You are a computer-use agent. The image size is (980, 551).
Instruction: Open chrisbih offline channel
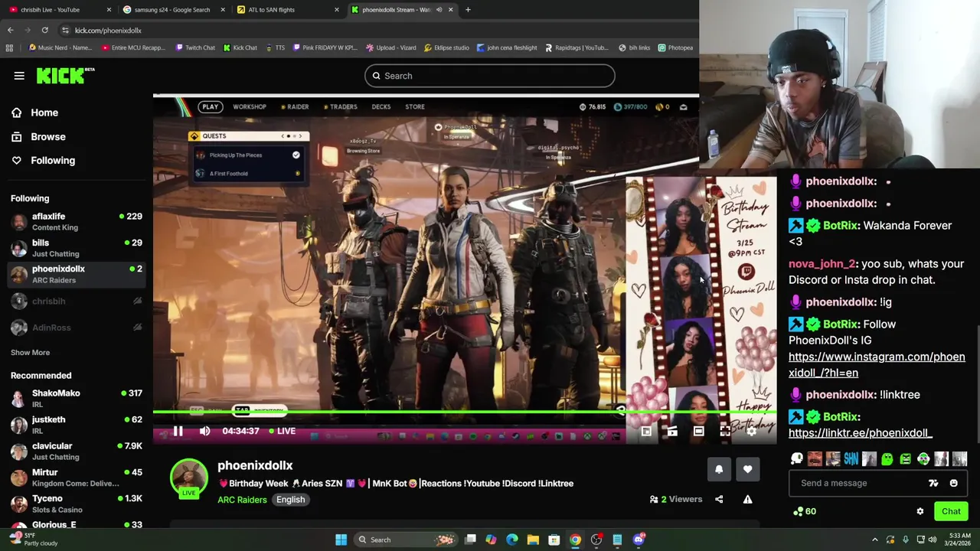[77, 302]
